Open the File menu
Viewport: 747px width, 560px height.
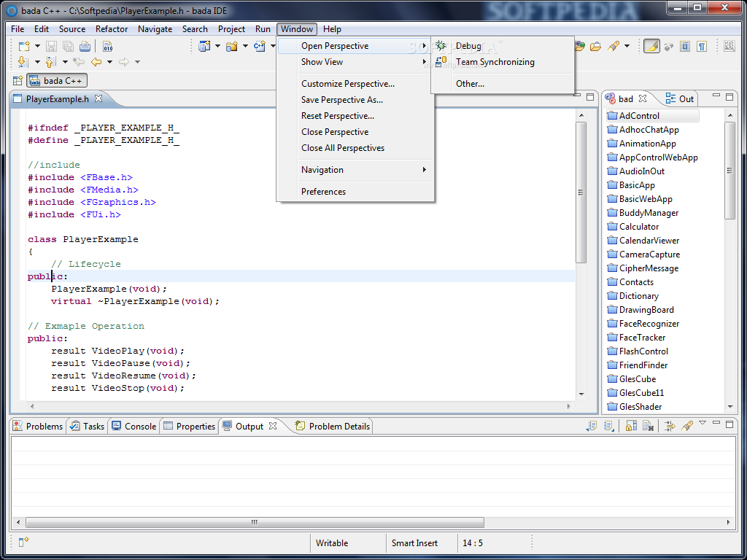tap(18, 29)
